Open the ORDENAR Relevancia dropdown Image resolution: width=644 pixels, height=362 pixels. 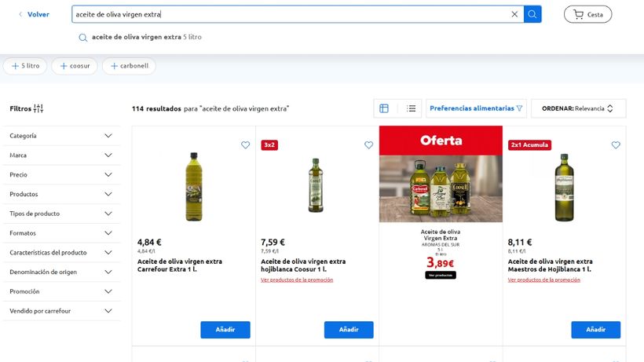pyautogui.click(x=578, y=108)
